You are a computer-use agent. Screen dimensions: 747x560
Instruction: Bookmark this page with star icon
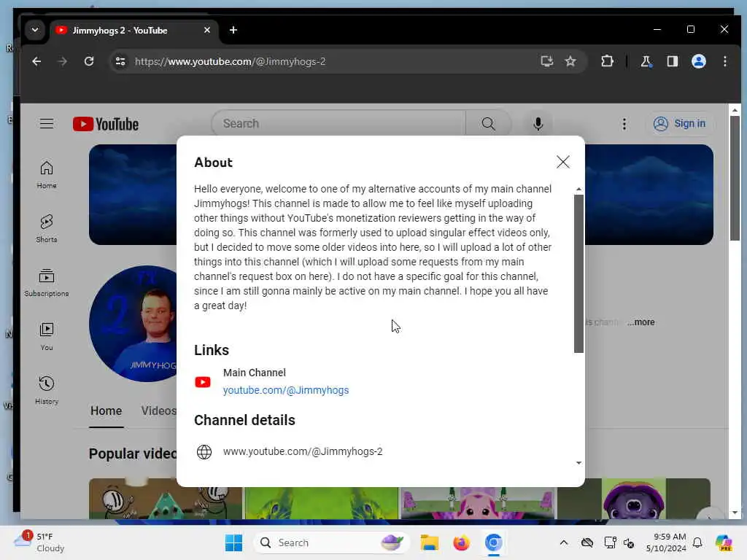[x=570, y=61]
